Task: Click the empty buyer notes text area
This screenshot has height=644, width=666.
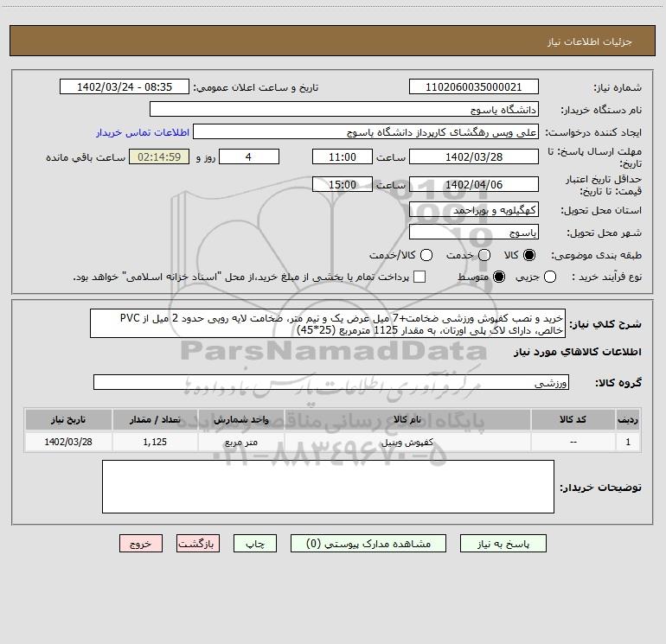Action: (328, 487)
